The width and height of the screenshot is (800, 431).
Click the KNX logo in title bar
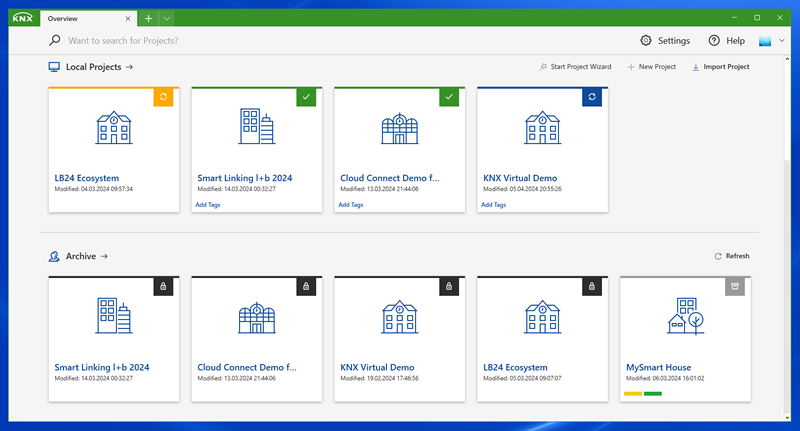point(21,18)
